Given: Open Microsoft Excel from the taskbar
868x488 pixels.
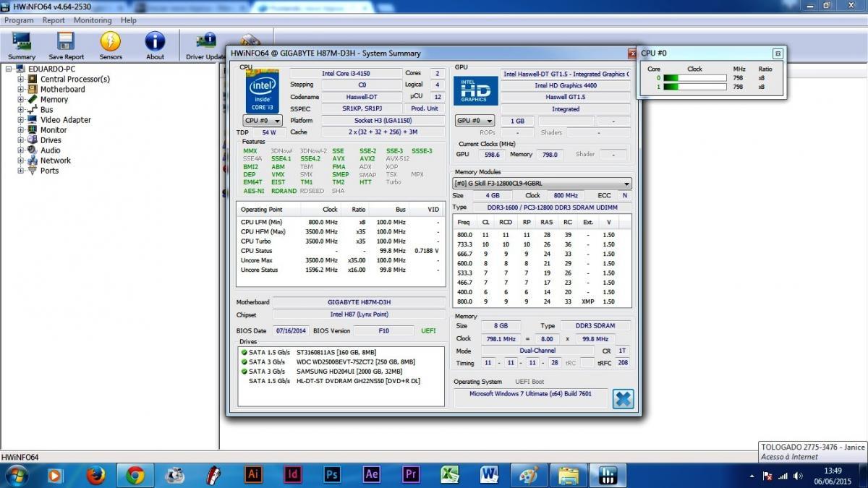Looking at the screenshot, I should click(x=450, y=475).
